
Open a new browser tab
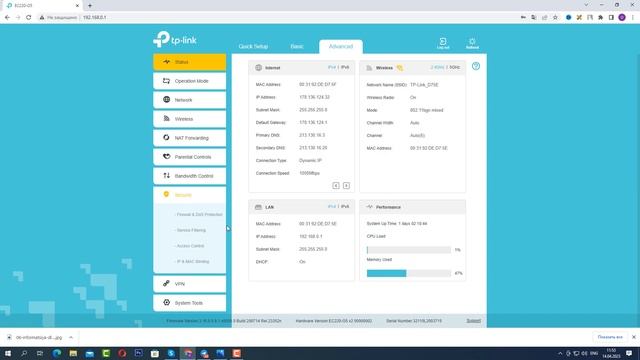point(90,5)
